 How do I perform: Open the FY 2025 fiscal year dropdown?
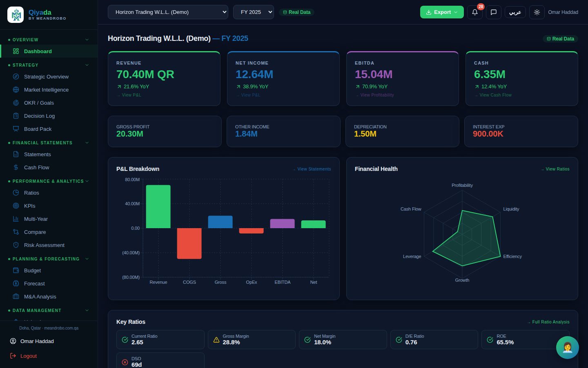click(x=254, y=12)
